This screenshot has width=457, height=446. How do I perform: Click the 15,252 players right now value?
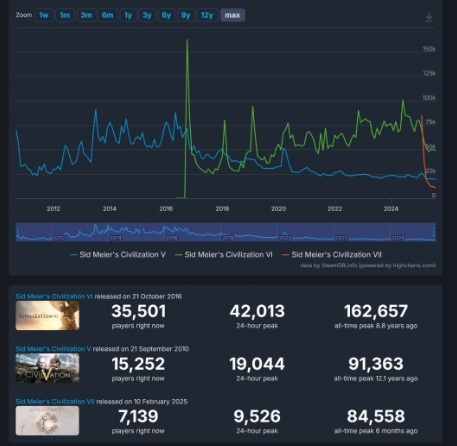point(138,364)
